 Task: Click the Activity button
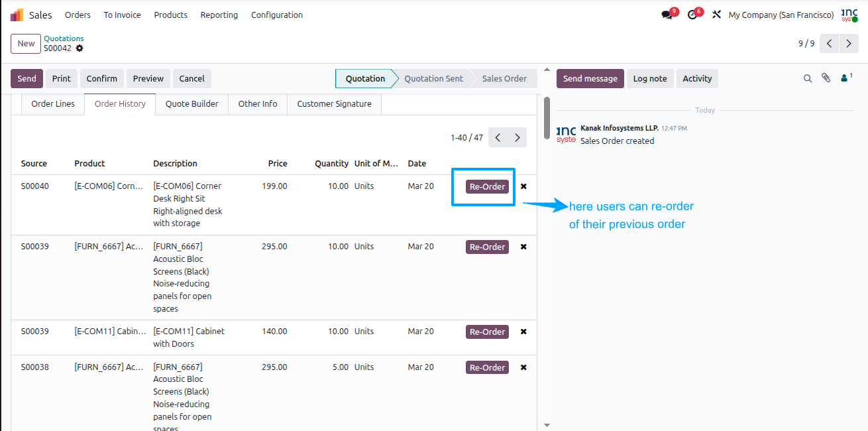pos(697,78)
